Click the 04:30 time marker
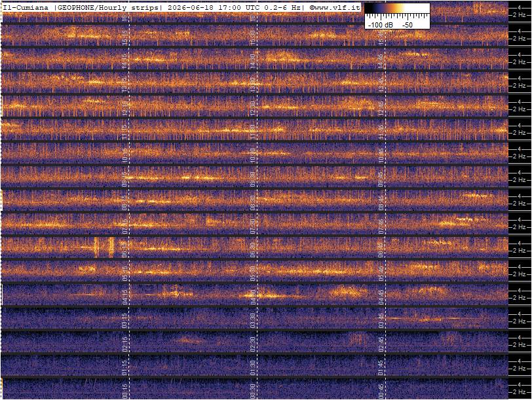This screenshot has height=400, width=532. click(x=252, y=297)
